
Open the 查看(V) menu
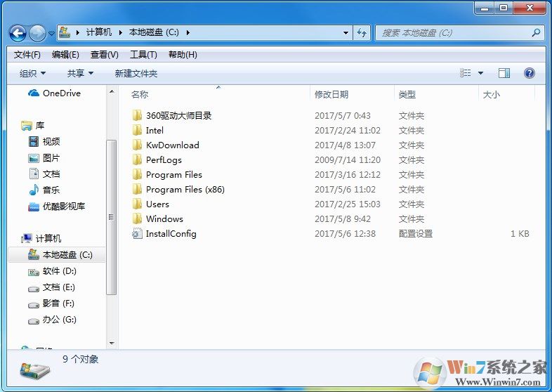click(104, 55)
